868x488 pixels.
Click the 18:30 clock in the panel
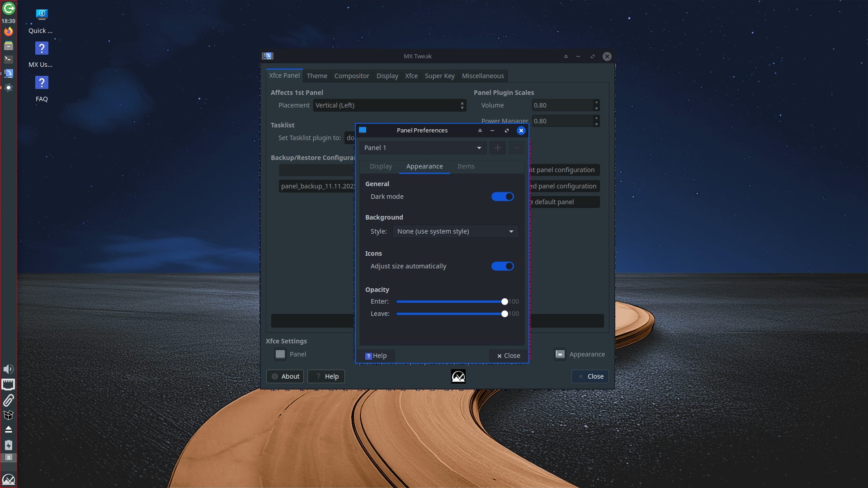coord(9,21)
